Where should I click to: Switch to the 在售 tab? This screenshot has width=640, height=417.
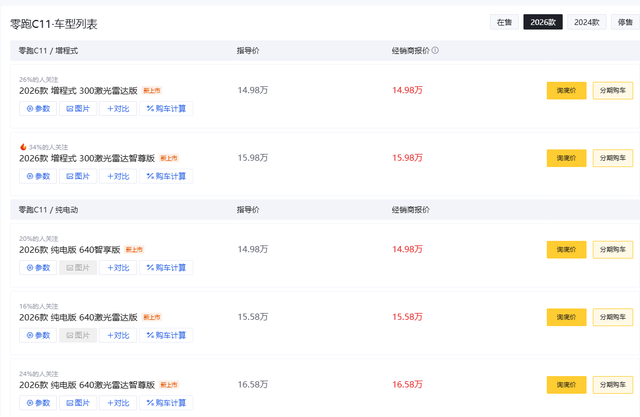(504, 22)
